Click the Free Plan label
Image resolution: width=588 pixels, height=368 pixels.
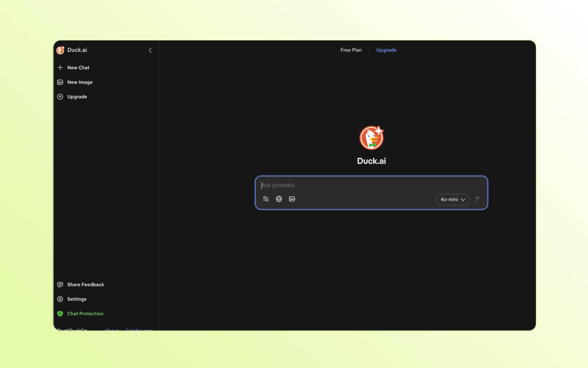(351, 50)
